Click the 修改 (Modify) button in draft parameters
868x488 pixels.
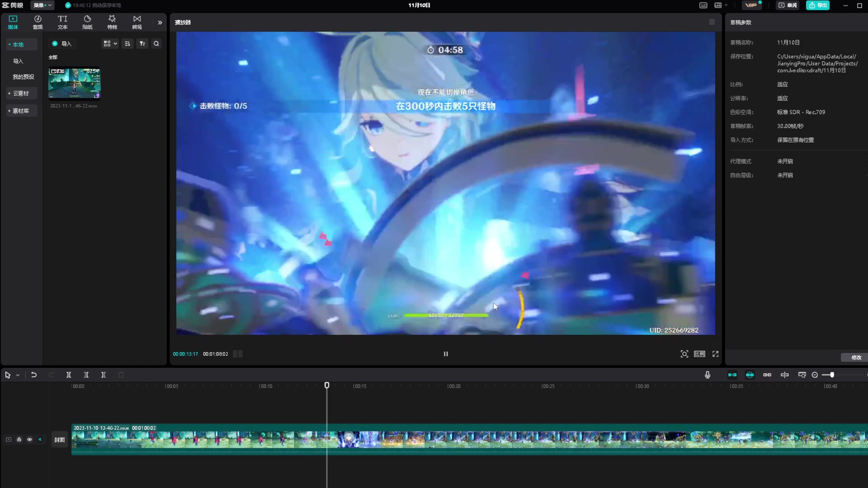tap(856, 357)
